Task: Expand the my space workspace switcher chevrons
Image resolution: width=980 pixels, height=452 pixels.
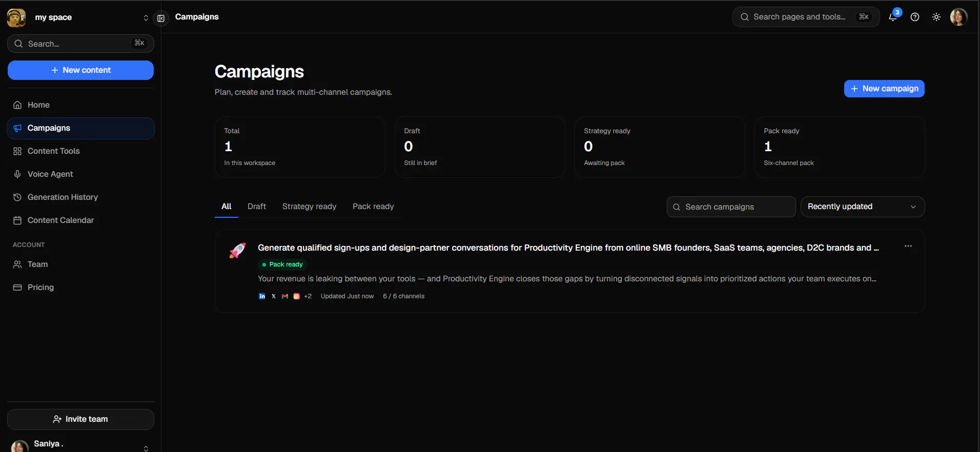Action: [146, 18]
